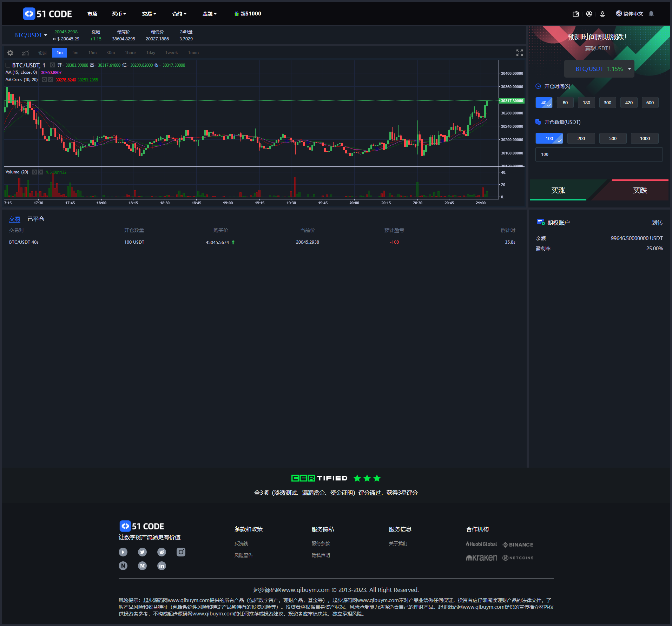
Task: Click the 买涨 buy up button
Action: [x=558, y=190]
